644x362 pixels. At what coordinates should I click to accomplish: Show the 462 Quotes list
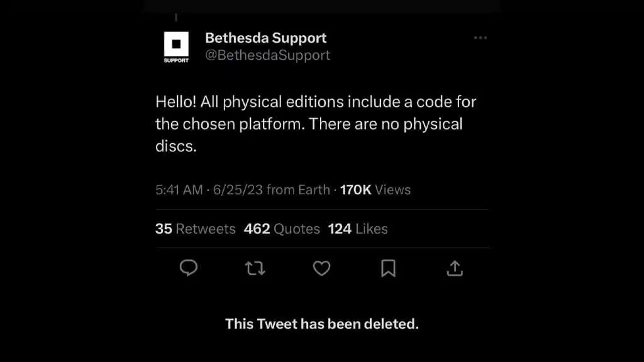pyautogui.click(x=282, y=229)
